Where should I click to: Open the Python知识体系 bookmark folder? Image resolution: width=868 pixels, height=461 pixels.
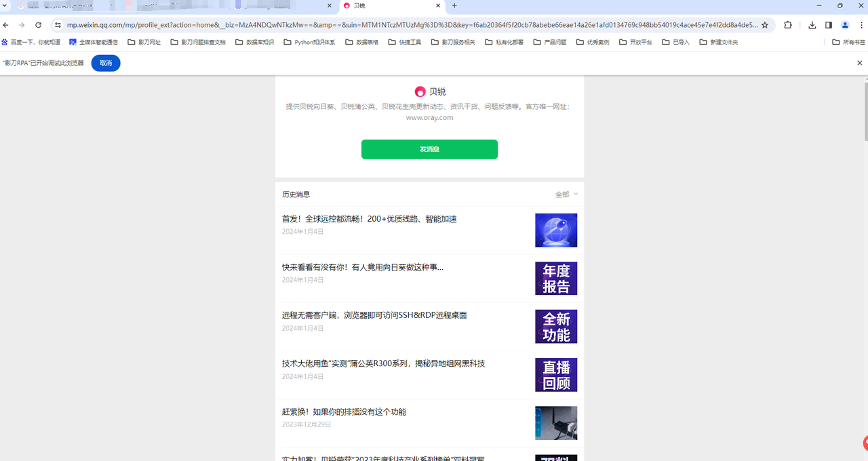[x=309, y=42]
